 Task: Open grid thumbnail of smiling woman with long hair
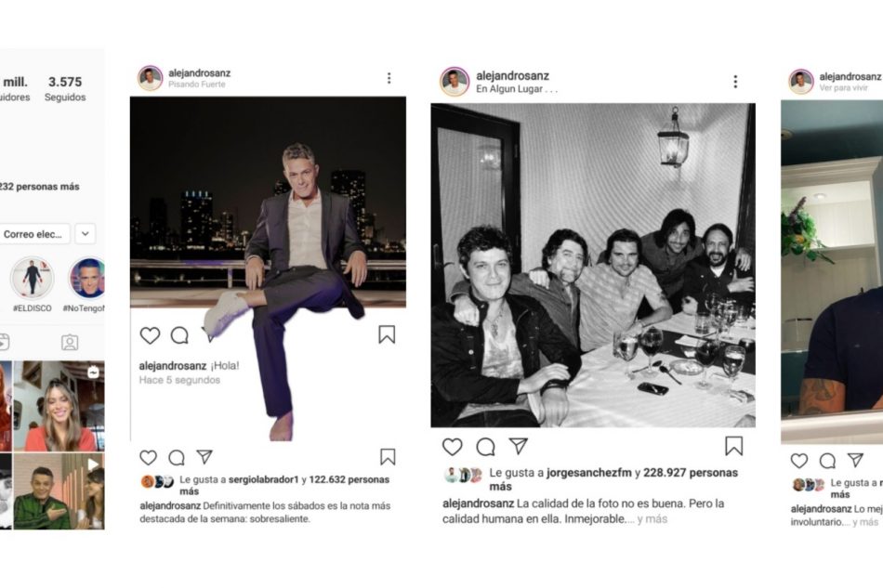(x=59, y=406)
